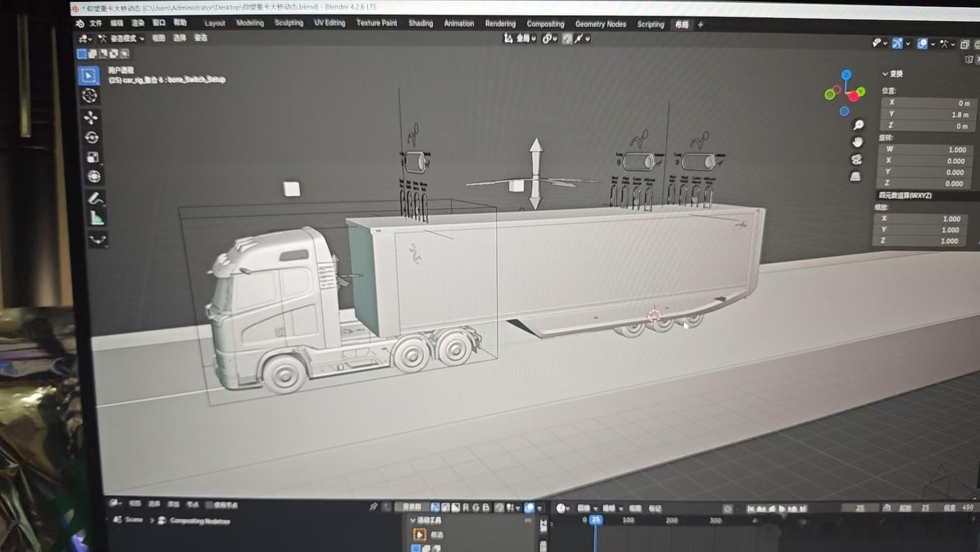Toggle the show gizmo button
980x552 pixels.
point(897,43)
